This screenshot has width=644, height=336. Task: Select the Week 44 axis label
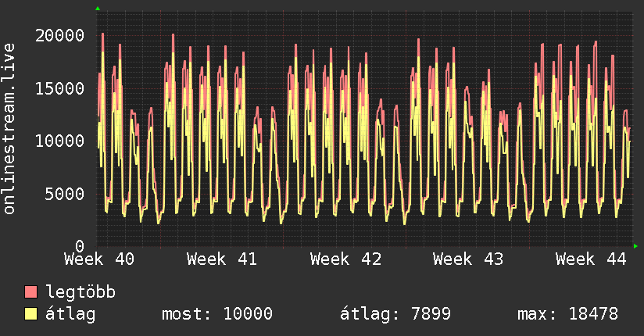[x=591, y=259]
